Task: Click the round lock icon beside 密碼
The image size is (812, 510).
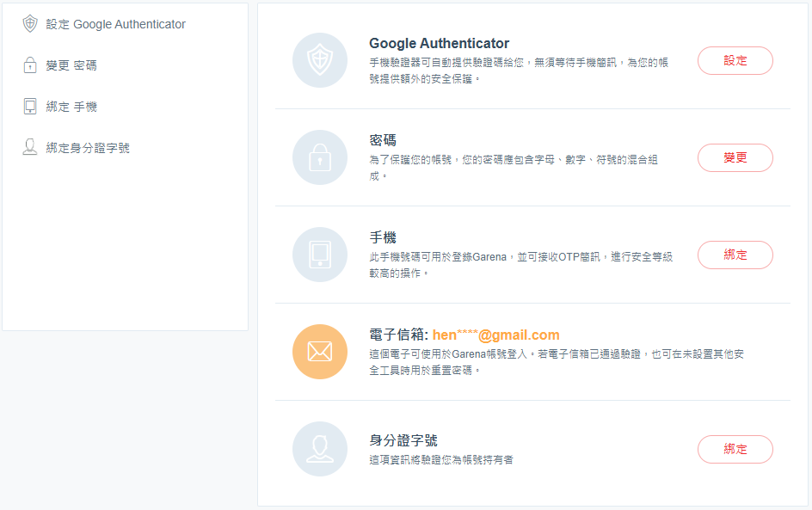Action: point(319,157)
